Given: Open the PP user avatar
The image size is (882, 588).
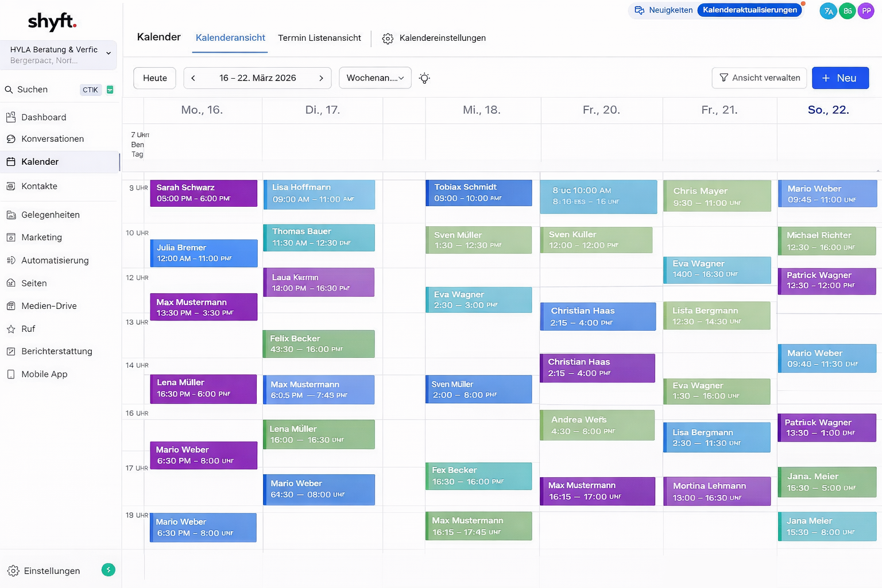Looking at the screenshot, I should (866, 11).
